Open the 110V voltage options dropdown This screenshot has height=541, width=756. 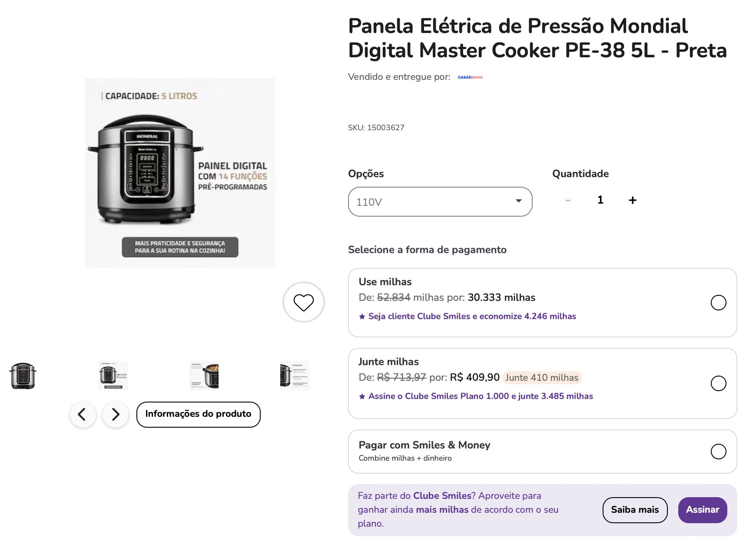[440, 201]
